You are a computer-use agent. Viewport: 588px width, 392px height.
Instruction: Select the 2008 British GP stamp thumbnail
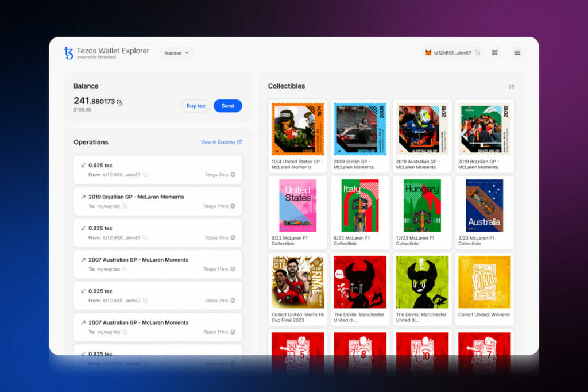(360, 129)
